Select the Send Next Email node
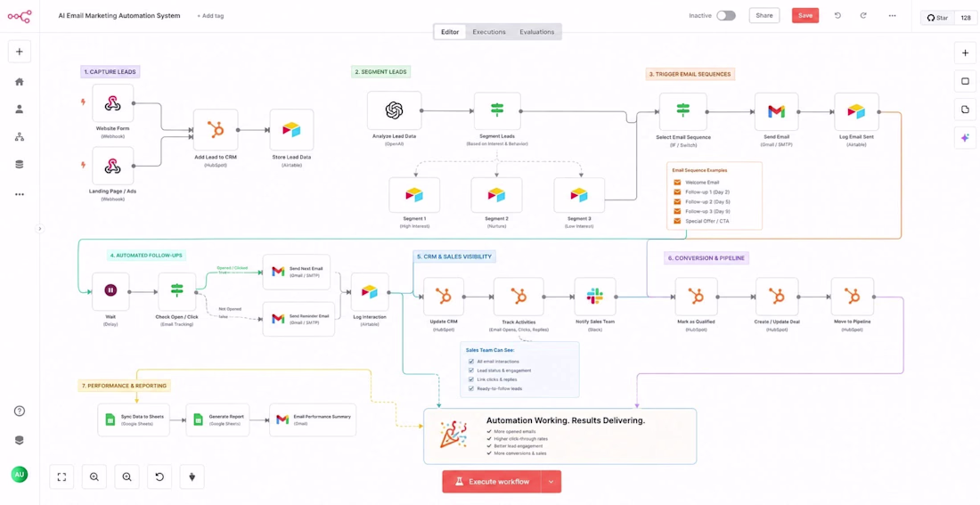 click(x=297, y=272)
